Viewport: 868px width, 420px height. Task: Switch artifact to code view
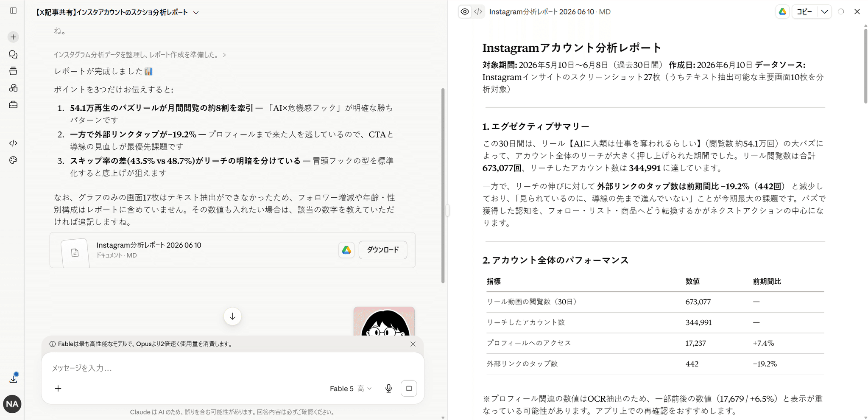[x=478, y=12]
